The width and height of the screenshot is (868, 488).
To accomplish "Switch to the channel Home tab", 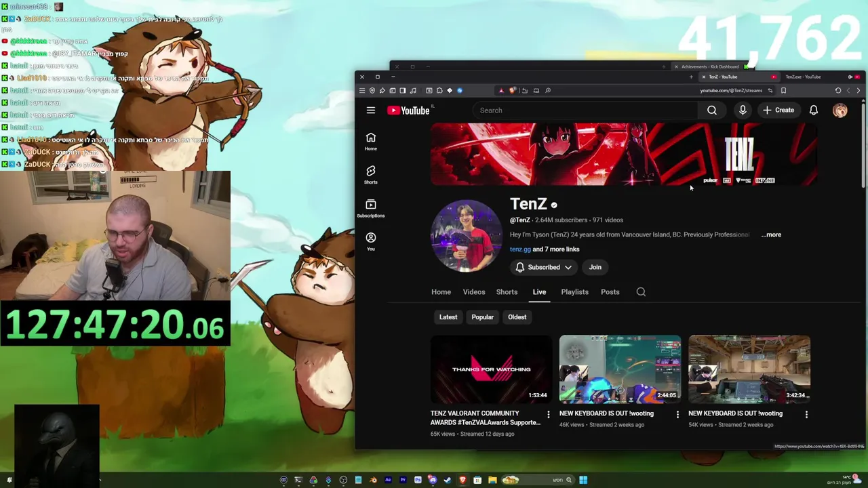I will tap(441, 291).
